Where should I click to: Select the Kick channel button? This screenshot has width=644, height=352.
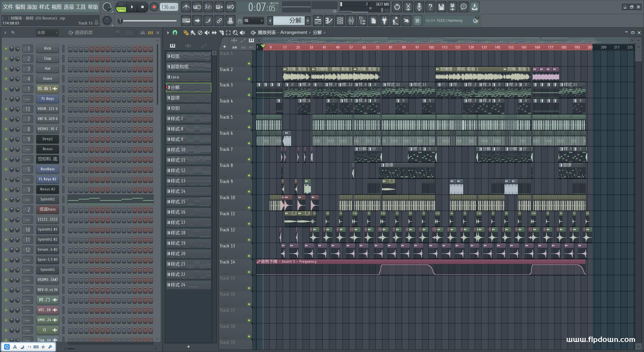coord(48,49)
